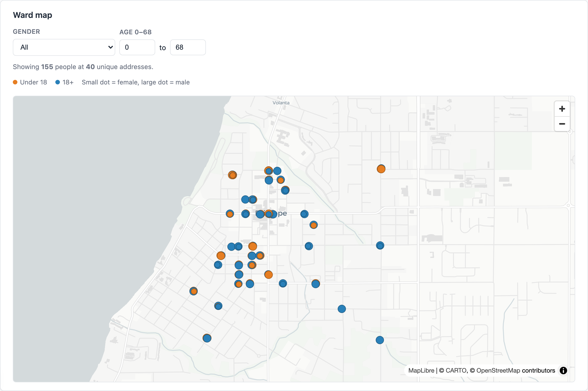
Task: Select the orange-ringed marker northwest of the cluster
Action: coord(233,175)
